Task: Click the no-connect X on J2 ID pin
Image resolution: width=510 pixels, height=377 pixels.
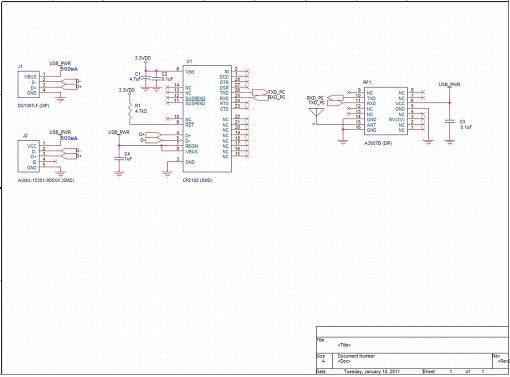Action: coord(56,161)
